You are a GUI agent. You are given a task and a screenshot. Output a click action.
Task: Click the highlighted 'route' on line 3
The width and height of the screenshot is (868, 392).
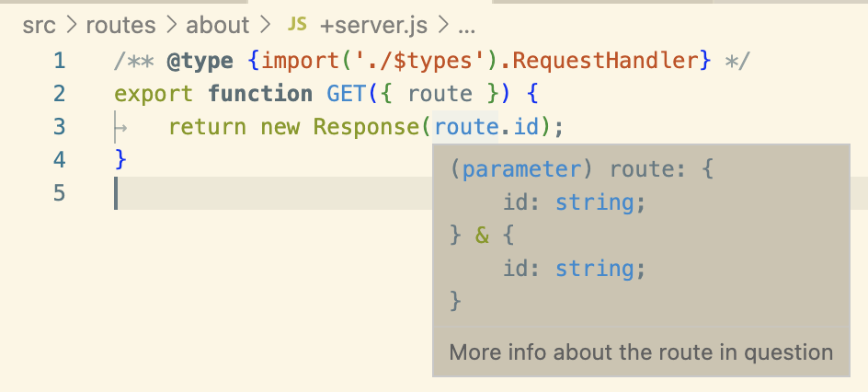pos(466,127)
